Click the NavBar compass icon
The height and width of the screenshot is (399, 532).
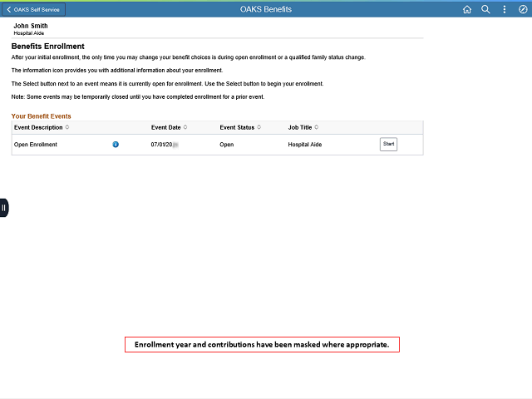coord(523,9)
